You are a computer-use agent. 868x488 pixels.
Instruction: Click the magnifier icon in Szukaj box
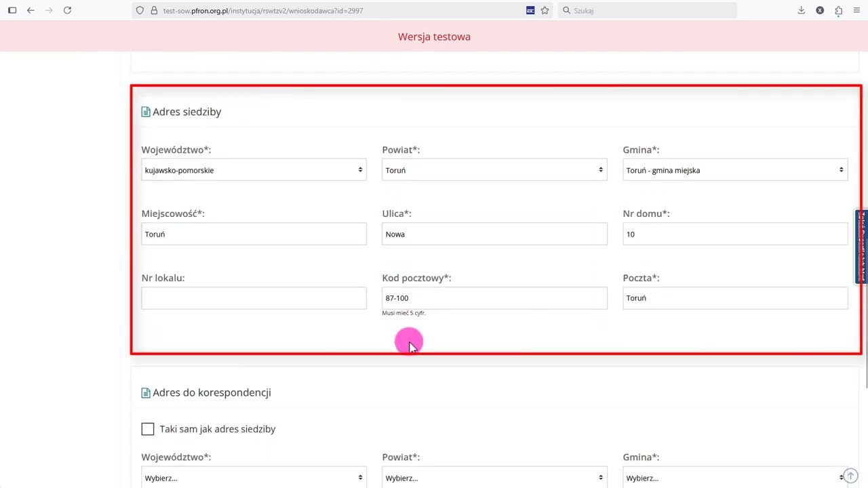566,11
